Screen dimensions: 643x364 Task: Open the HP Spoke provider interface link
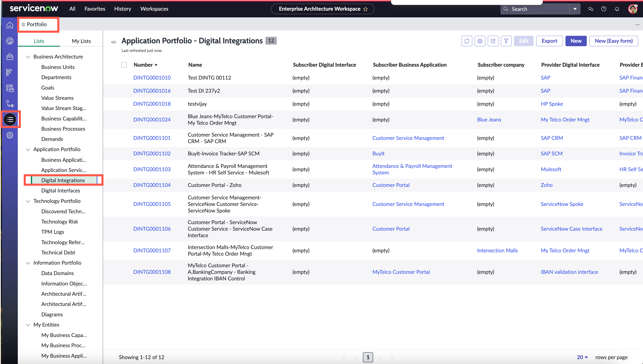click(x=552, y=104)
